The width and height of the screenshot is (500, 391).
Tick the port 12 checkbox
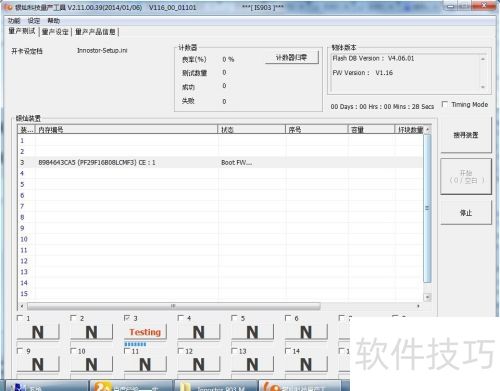[181, 351]
